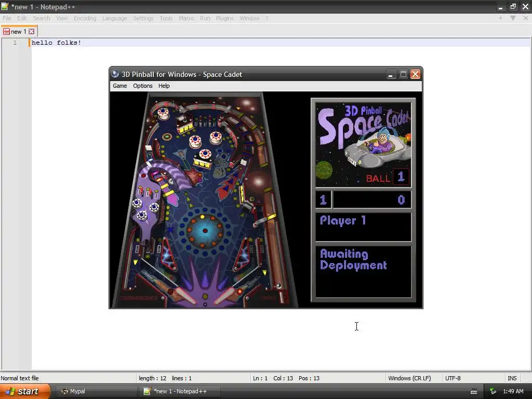
Task: Open Notepad++ Run menu
Action: click(205, 18)
